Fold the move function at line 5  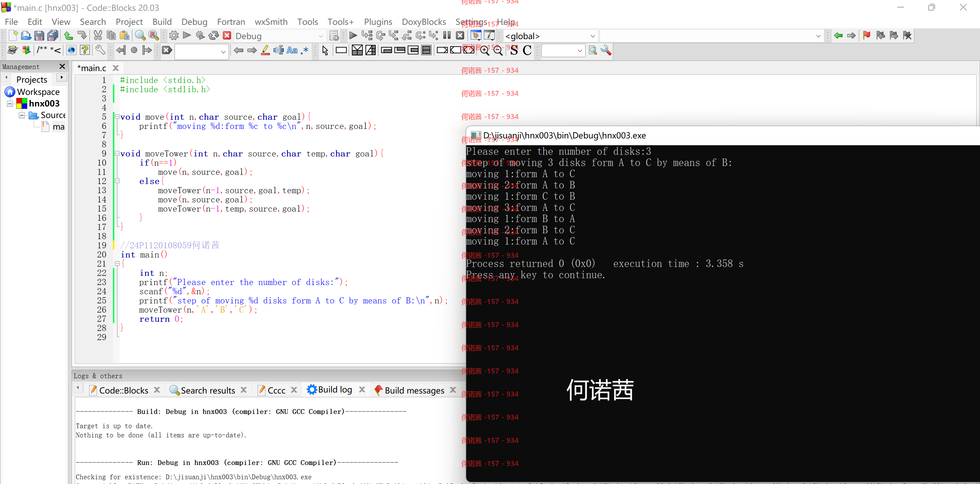pos(117,117)
